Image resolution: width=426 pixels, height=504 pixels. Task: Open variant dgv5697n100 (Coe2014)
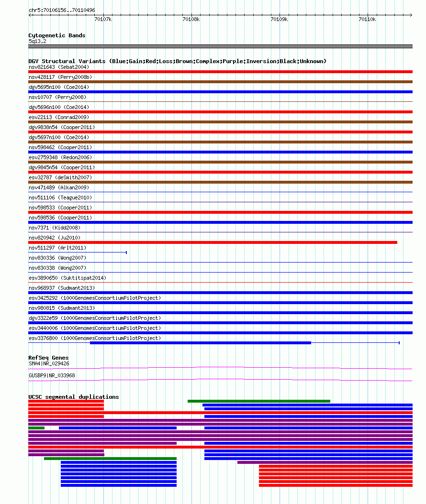pos(59,137)
